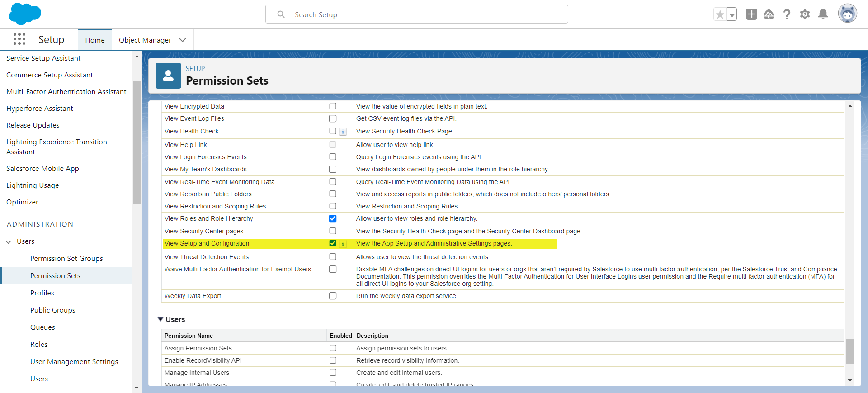Expand the Object Manager tab dropdown chevron
Image resolution: width=868 pixels, height=393 pixels.
(x=183, y=40)
